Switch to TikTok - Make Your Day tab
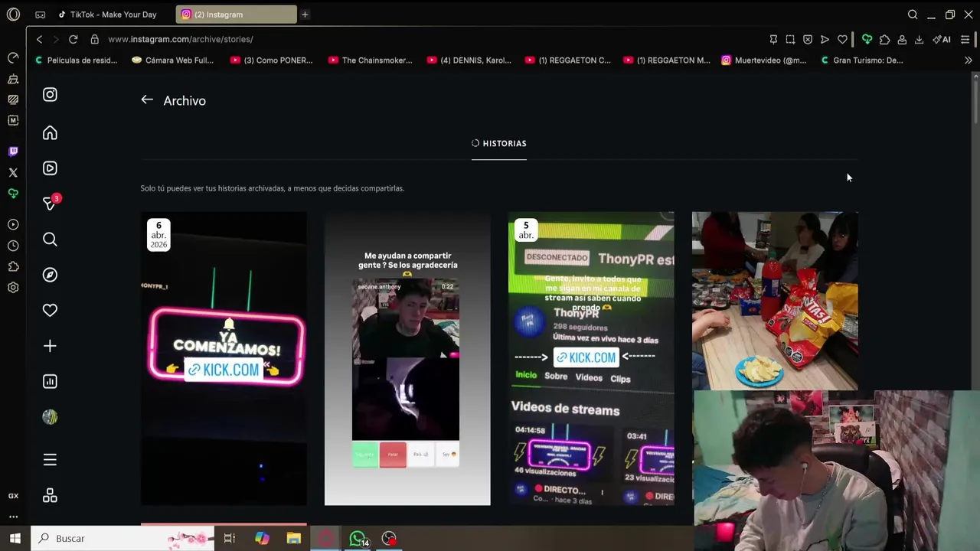The image size is (980, 551). coord(113,15)
